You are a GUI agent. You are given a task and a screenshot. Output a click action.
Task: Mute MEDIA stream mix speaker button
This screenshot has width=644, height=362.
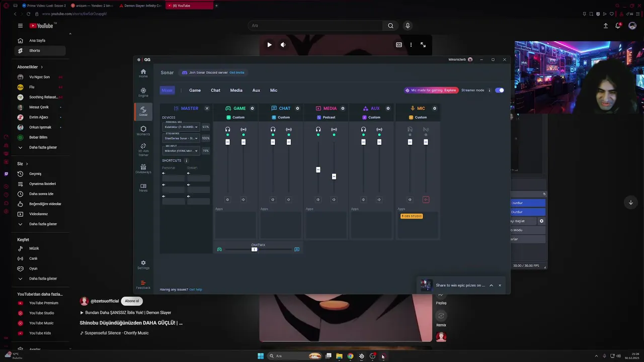(334, 200)
